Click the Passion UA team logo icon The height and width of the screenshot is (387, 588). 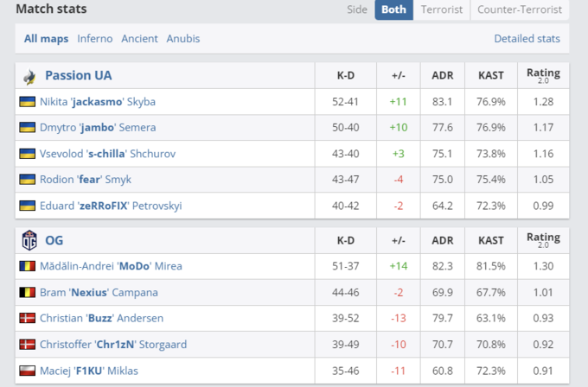[29, 76]
